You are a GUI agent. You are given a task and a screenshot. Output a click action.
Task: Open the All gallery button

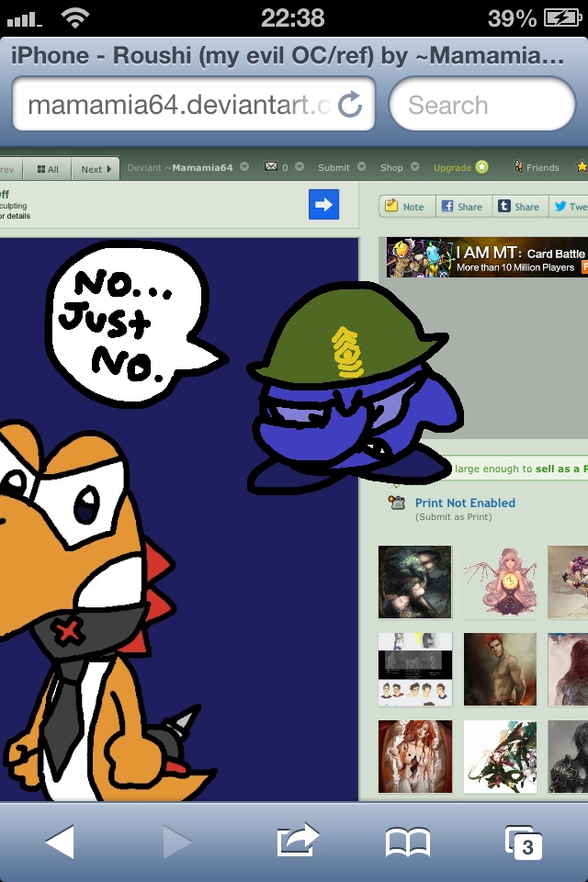pyautogui.click(x=47, y=169)
